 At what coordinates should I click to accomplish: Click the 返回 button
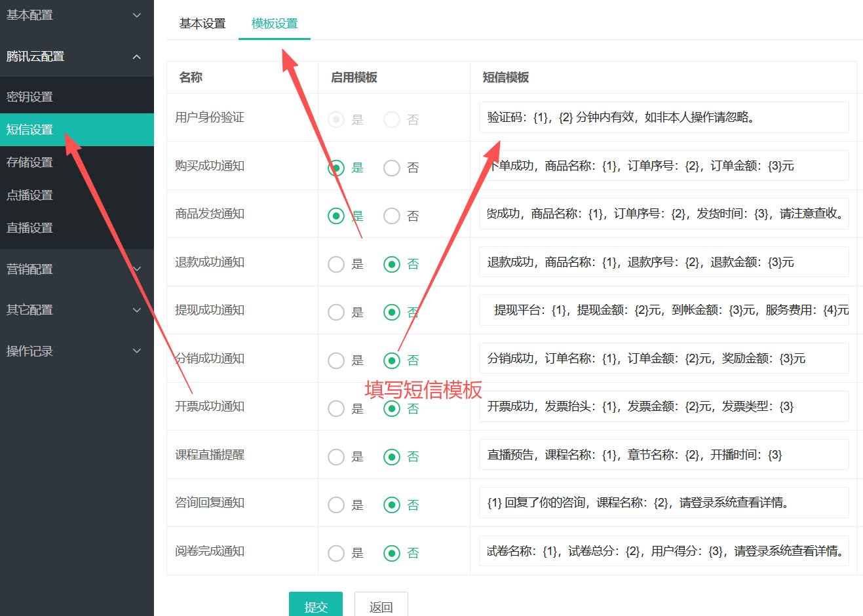(381, 606)
